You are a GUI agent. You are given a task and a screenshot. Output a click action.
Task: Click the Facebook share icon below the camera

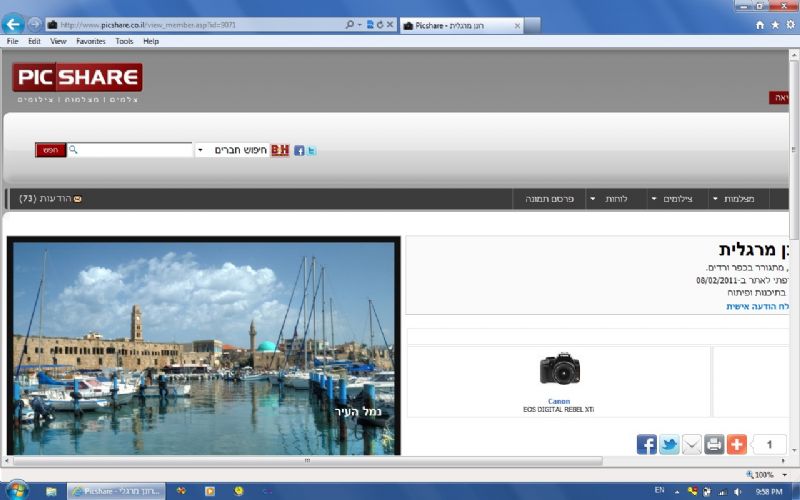click(x=646, y=445)
